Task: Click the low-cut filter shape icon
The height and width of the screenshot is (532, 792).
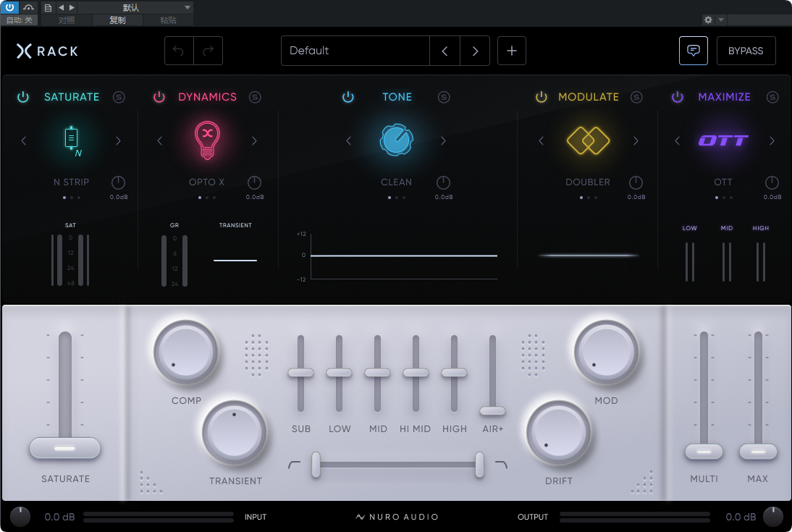Action: point(294,464)
